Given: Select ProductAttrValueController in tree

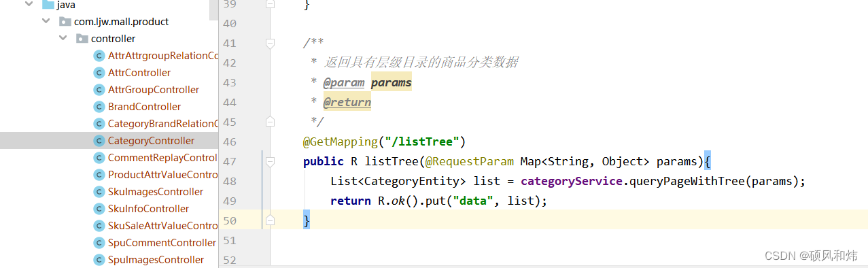Looking at the screenshot, I should [x=163, y=174].
